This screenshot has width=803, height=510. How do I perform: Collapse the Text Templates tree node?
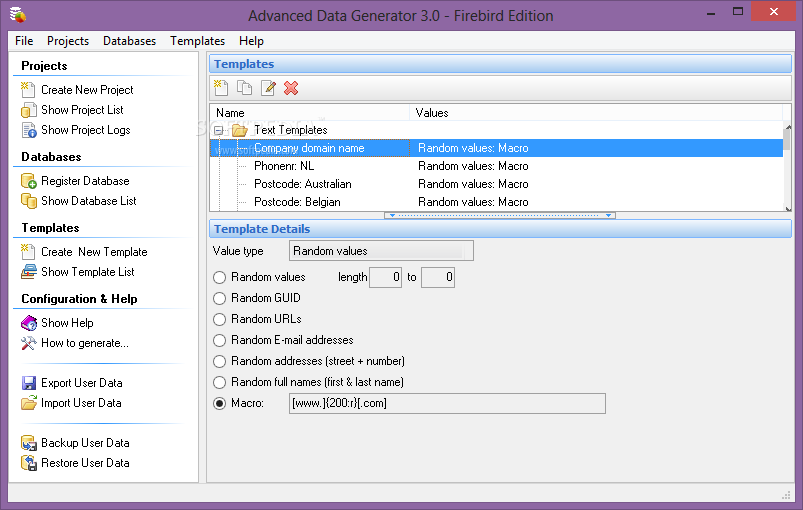(x=219, y=130)
